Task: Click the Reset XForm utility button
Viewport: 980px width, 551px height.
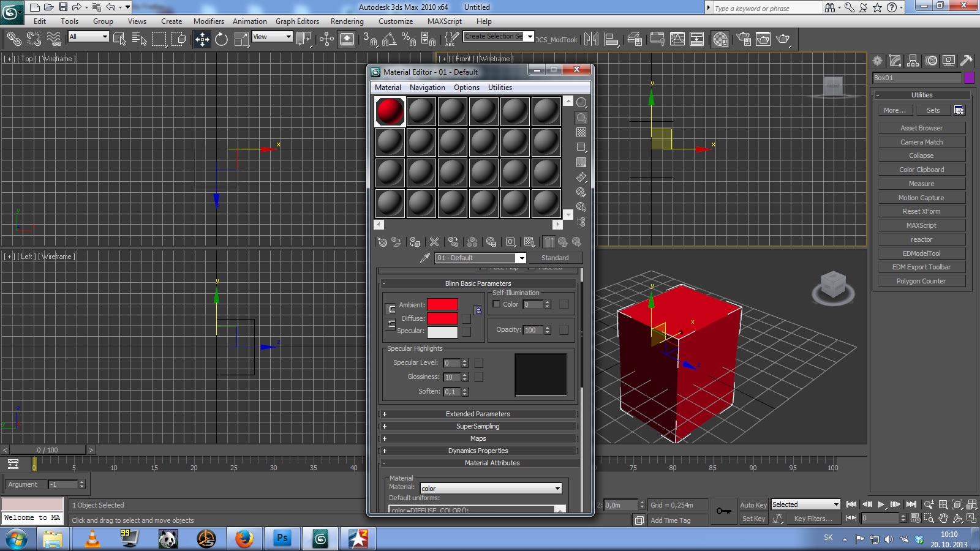Action: pos(921,211)
